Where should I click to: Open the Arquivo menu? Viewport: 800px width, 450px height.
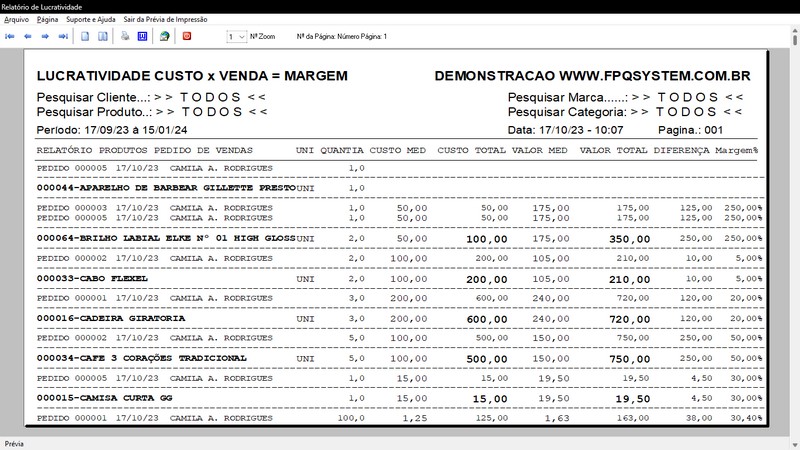pos(16,19)
